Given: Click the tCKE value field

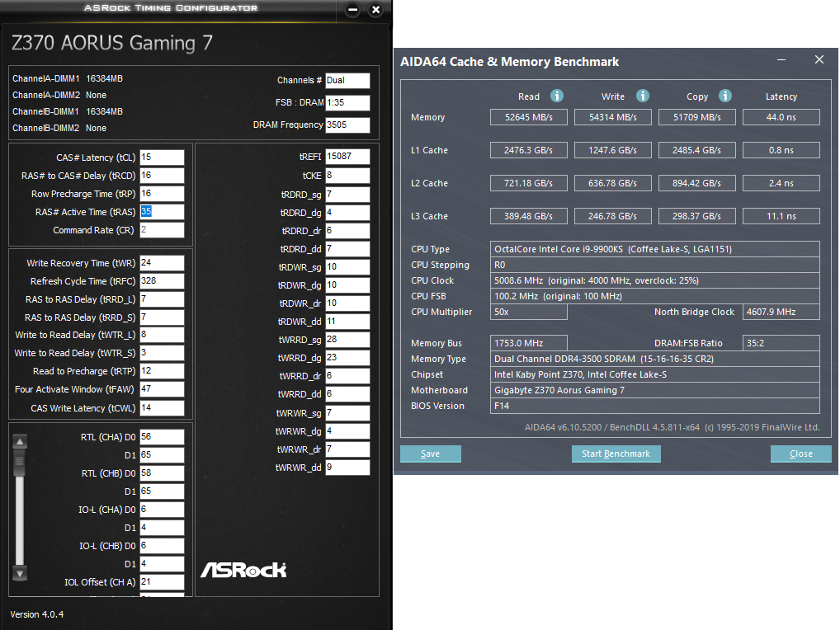Looking at the screenshot, I should click(347, 176).
